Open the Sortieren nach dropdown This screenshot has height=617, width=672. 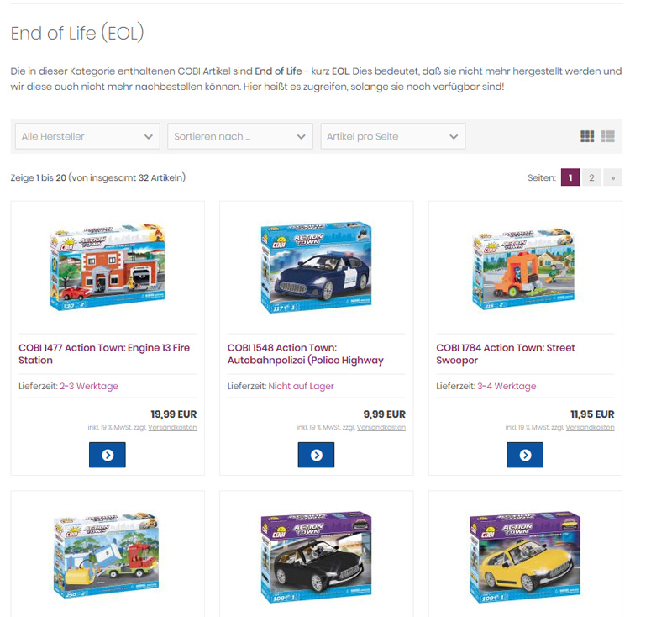click(240, 136)
